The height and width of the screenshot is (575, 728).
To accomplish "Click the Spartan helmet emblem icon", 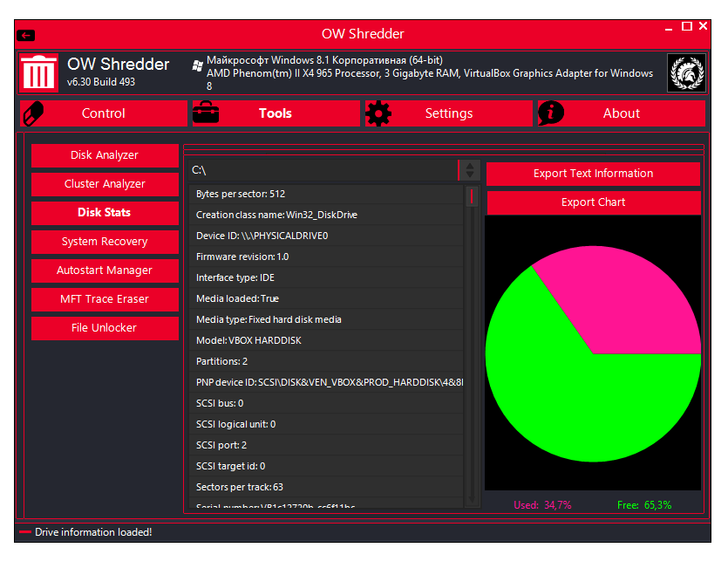I will pos(686,72).
